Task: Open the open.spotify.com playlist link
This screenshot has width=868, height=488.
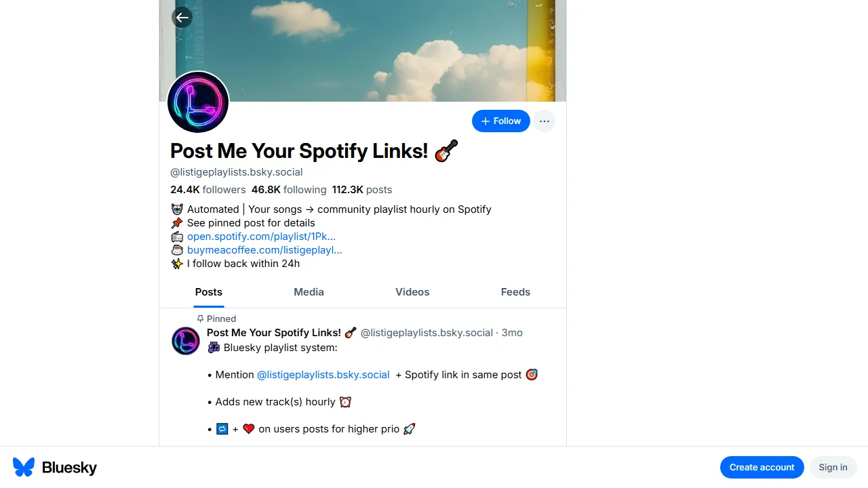Action: pyautogui.click(x=261, y=237)
